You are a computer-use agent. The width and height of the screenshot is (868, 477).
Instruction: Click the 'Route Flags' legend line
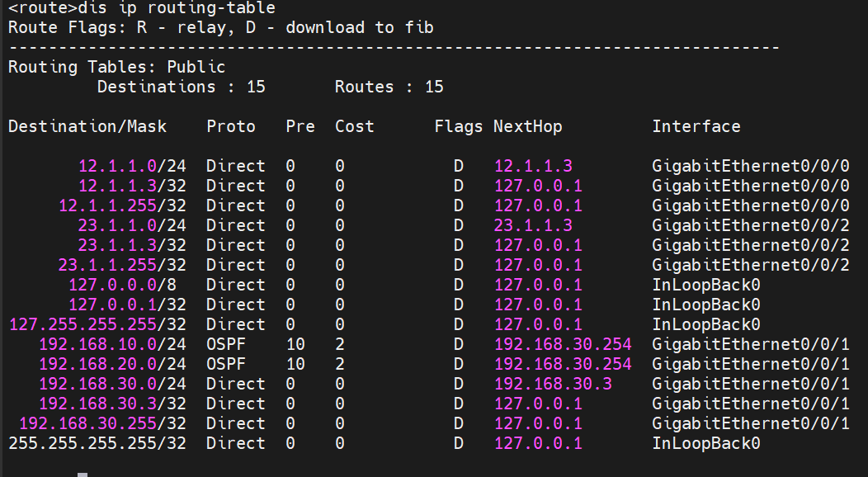(x=220, y=27)
